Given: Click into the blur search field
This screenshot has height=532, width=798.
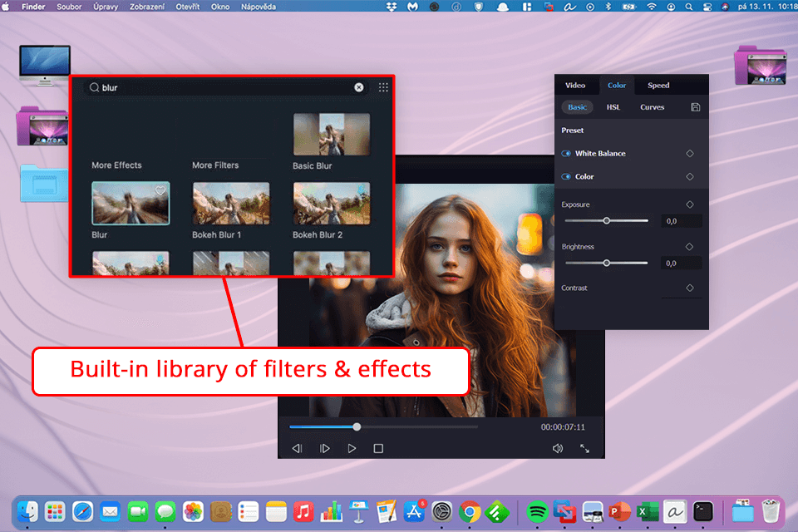Looking at the screenshot, I should pyautogui.click(x=226, y=87).
